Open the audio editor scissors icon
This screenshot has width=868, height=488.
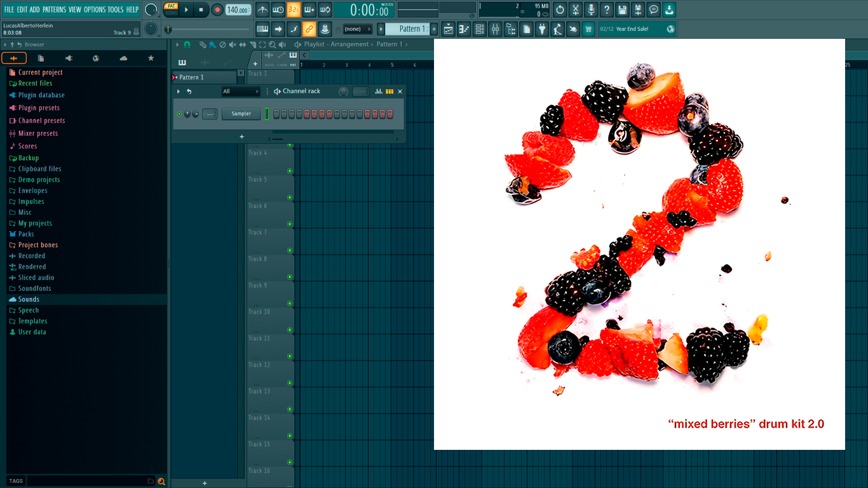coord(575,10)
